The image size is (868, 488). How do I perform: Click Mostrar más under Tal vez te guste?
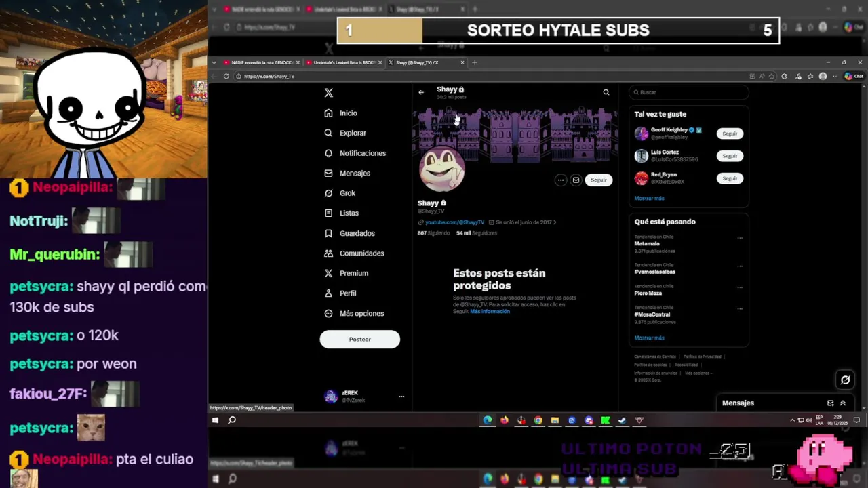(x=649, y=199)
